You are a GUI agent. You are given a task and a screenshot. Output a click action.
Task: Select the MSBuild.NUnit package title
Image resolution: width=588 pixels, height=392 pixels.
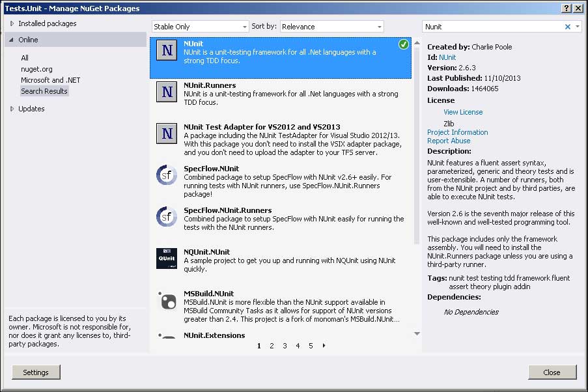[x=208, y=293]
